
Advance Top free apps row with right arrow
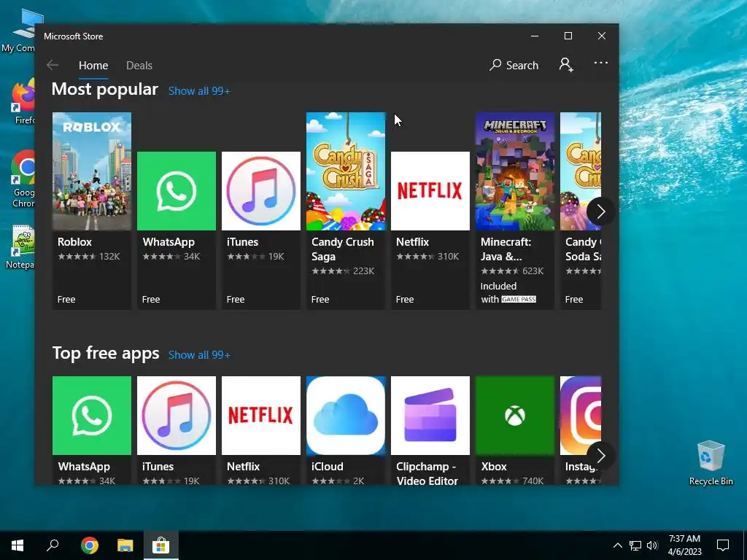coord(601,456)
